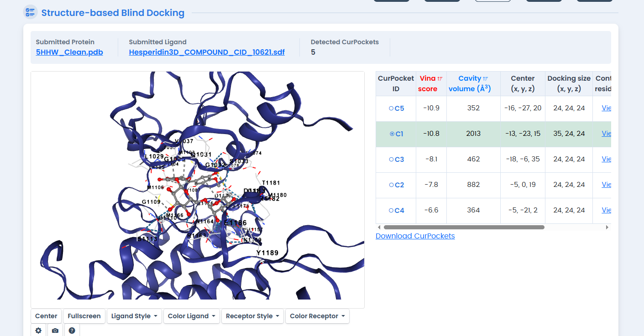This screenshot has height=336, width=644.
Task: Open the Color Receptor dropdown
Action: pos(317,316)
